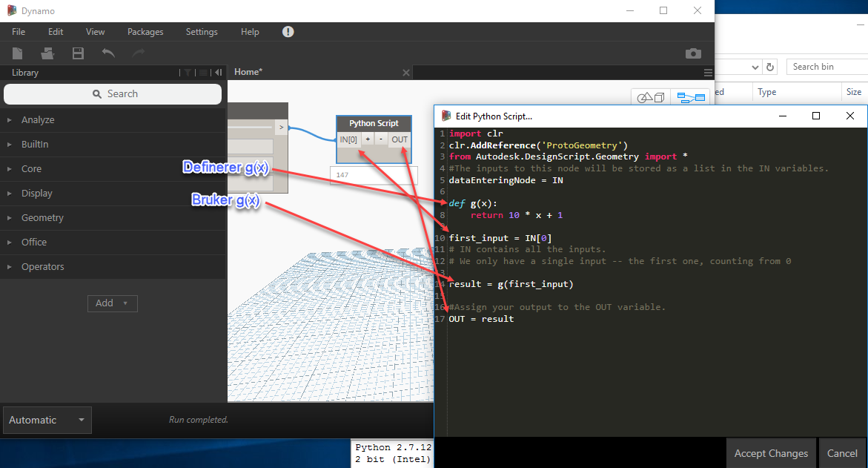The width and height of the screenshot is (868, 468).
Task: Switch to graph view navigation toggle
Action: click(691, 98)
